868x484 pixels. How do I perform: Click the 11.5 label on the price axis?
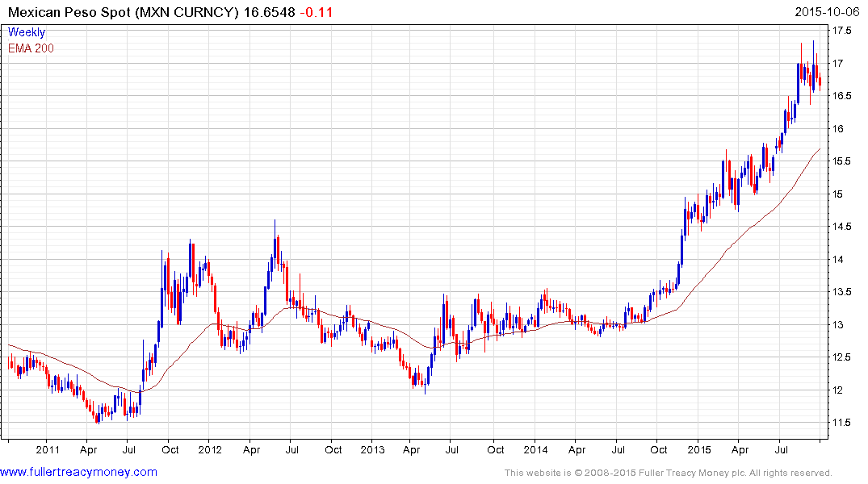pos(842,422)
